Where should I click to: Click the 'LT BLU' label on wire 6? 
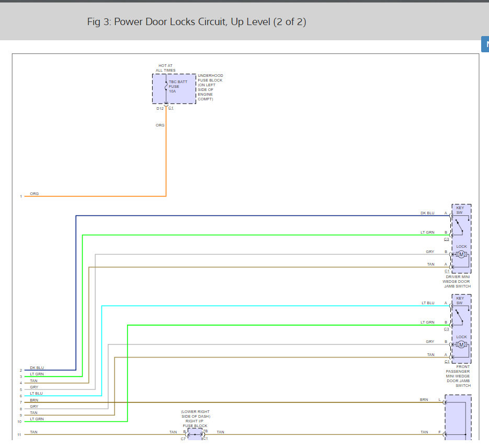pos(36,393)
